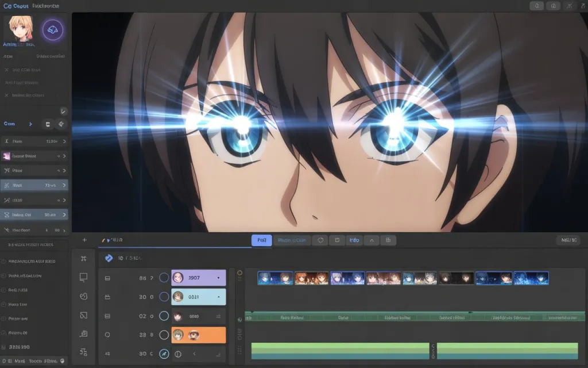
Task: Click the track-type icon starting the 0010 row
Action: pos(107,316)
